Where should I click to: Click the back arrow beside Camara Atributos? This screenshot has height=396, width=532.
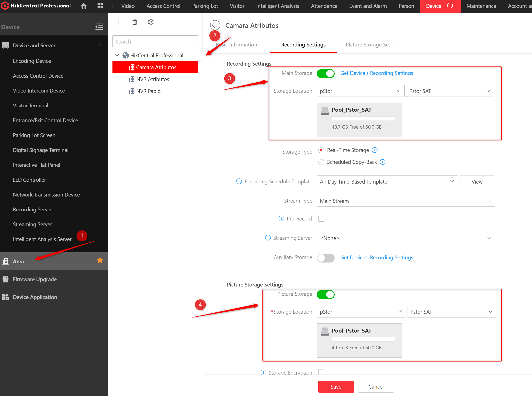click(x=215, y=25)
